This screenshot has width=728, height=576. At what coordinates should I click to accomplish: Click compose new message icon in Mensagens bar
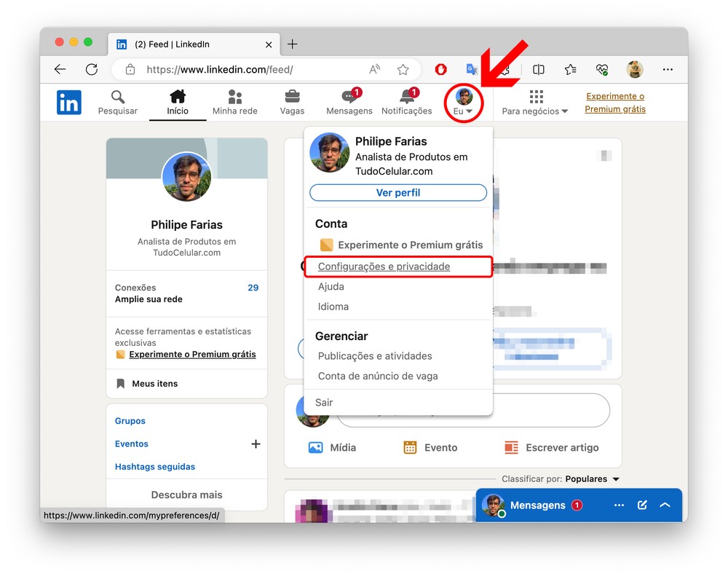[x=642, y=505]
